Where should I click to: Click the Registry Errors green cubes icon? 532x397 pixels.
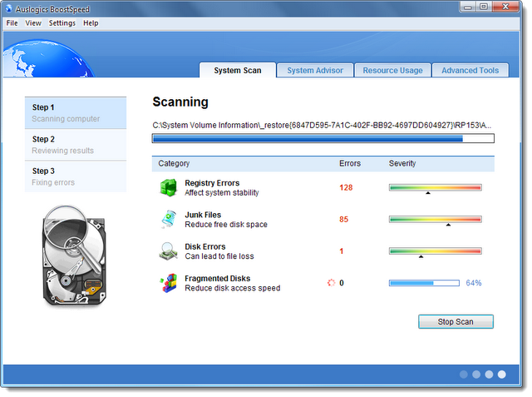(168, 188)
